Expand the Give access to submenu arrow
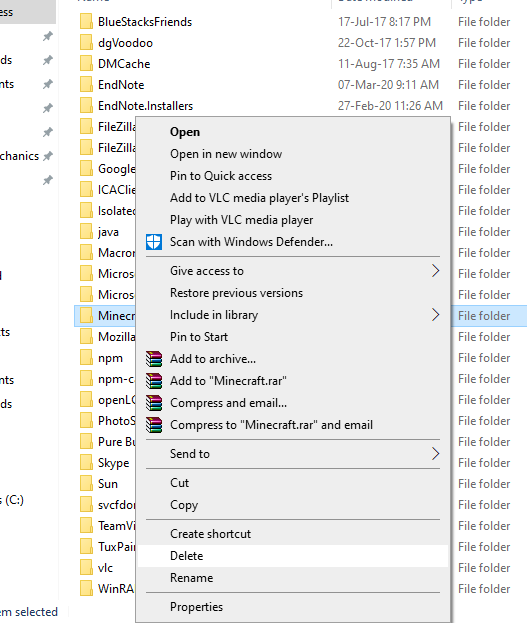527x623 pixels. [436, 271]
